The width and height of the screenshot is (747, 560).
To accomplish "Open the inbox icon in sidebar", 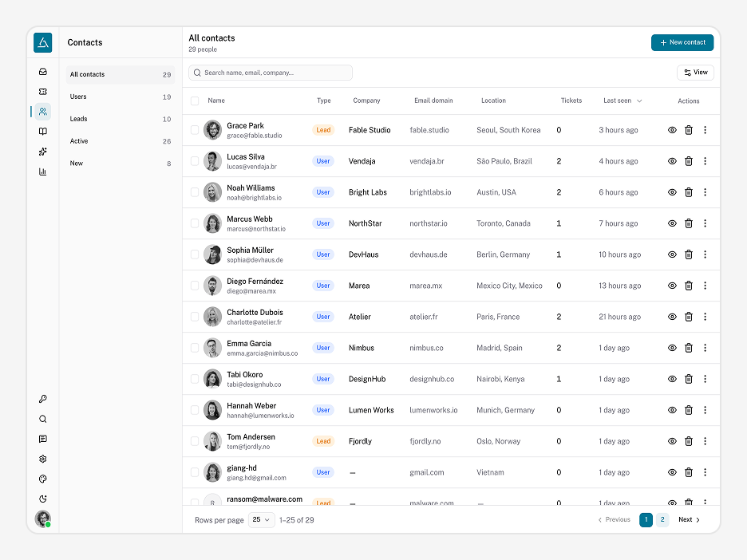I will [x=43, y=72].
